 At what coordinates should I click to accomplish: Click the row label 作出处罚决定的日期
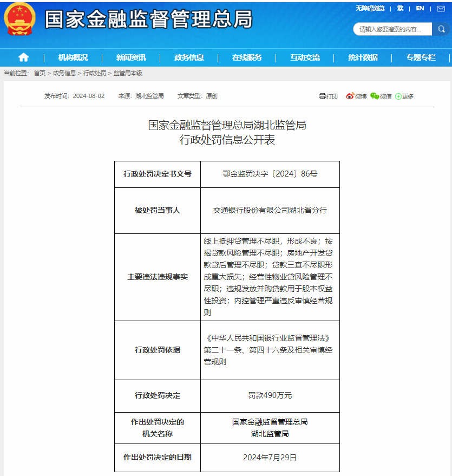(158, 457)
